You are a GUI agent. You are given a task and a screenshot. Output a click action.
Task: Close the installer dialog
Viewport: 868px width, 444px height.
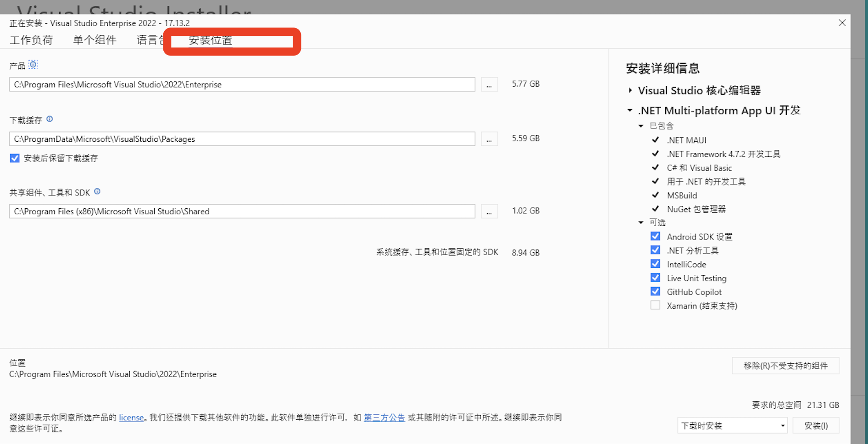[x=842, y=23]
